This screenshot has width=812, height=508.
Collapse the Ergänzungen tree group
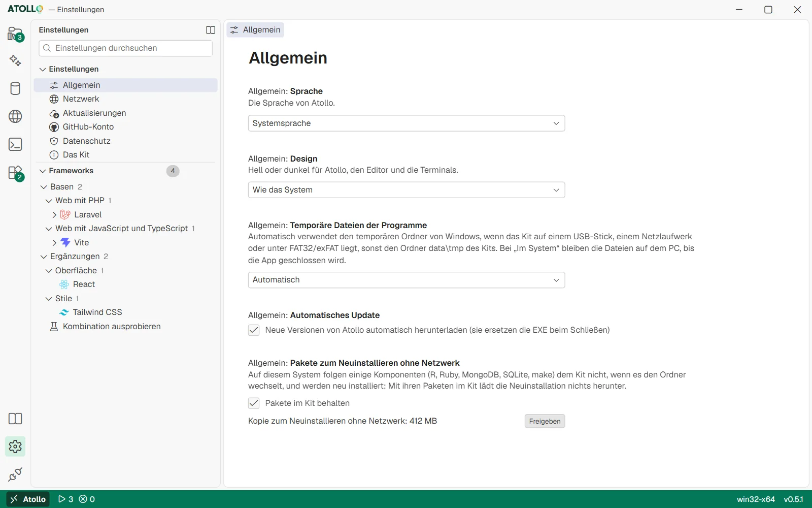point(44,257)
